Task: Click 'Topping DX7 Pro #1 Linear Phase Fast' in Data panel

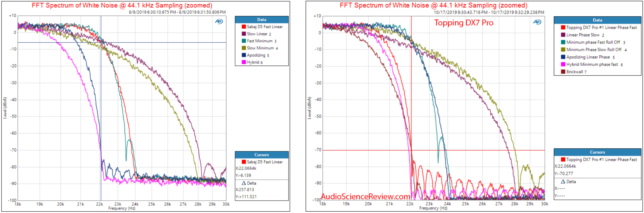Action: pos(602,27)
